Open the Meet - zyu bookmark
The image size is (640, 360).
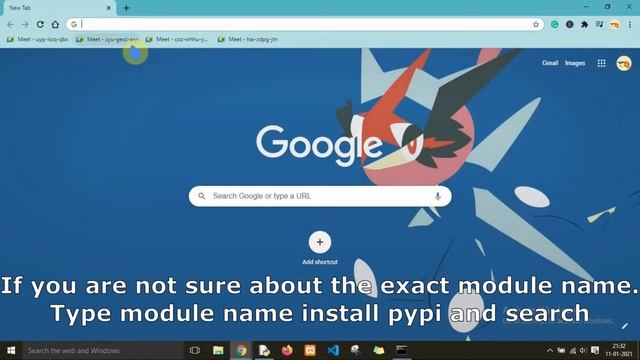[107, 39]
